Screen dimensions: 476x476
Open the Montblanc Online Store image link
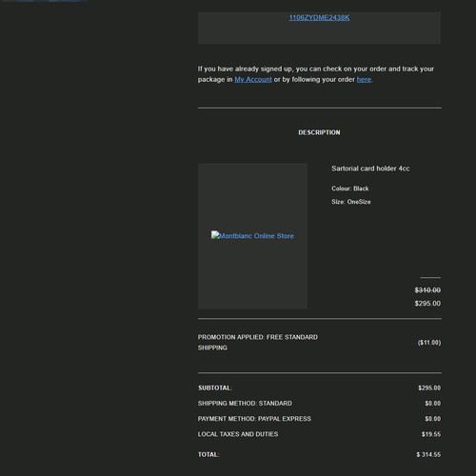pos(252,236)
